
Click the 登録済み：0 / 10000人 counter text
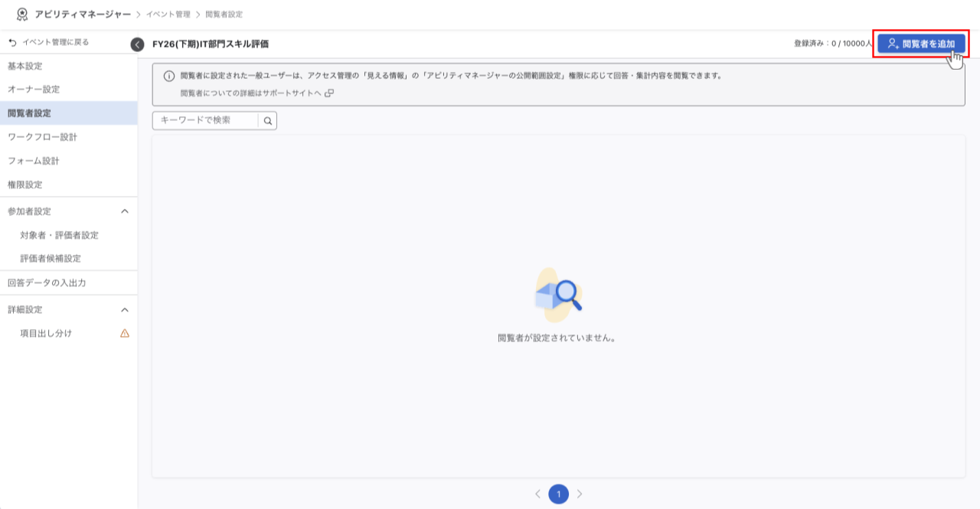[833, 44]
